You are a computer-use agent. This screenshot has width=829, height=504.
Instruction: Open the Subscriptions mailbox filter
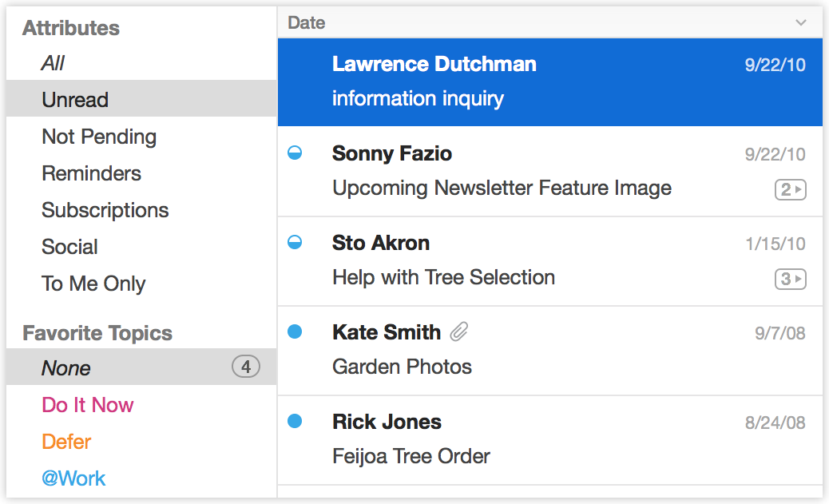point(105,210)
